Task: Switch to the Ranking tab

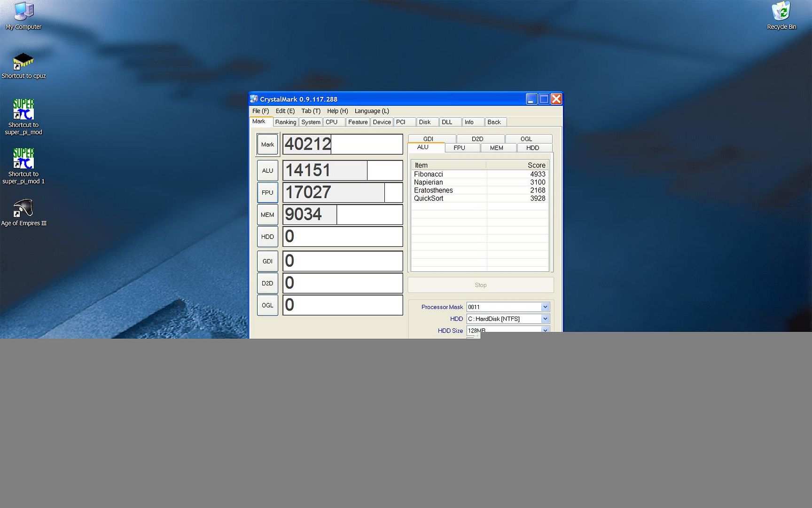Action: click(x=286, y=122)
